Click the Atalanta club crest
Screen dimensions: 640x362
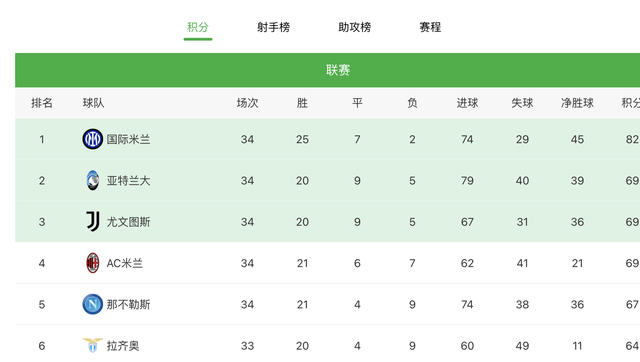pos(93,180)
